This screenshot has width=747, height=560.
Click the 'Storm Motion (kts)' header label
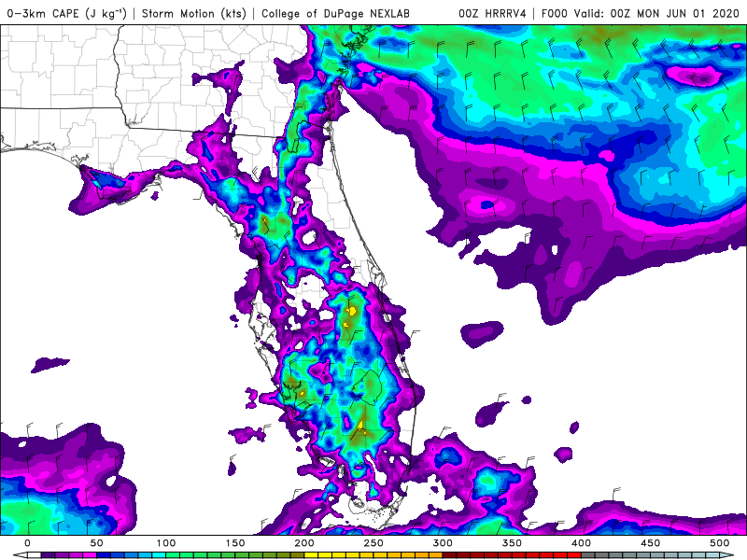click(x=194, y=13)
